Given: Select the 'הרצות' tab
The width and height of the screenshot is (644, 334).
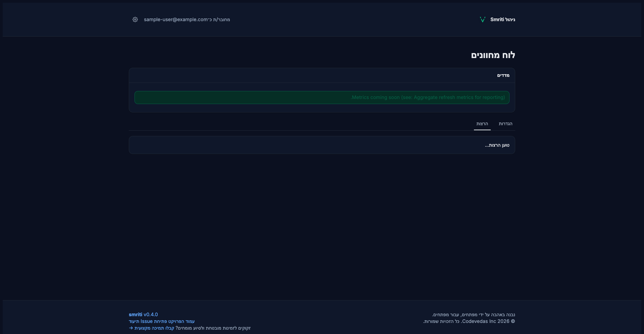Looking at the screenshot, I should click(x=482, y=124).
